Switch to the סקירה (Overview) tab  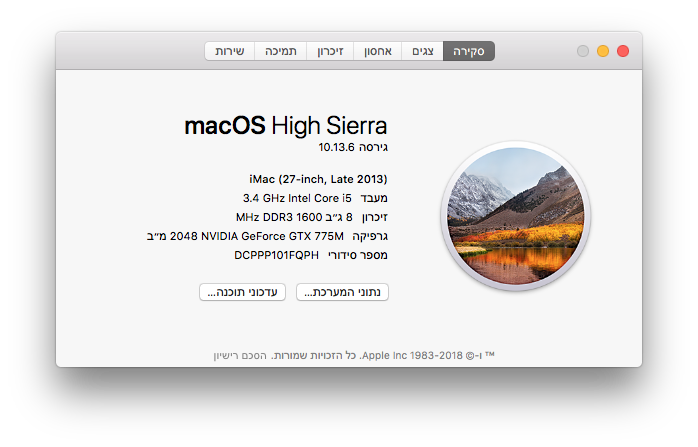pyautogui.click(x=468, y=51)
